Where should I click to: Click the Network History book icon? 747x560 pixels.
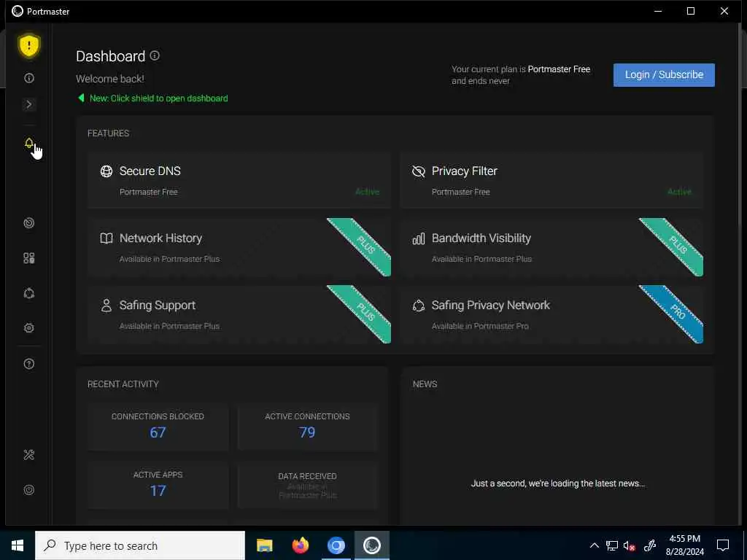pos(107,238)
